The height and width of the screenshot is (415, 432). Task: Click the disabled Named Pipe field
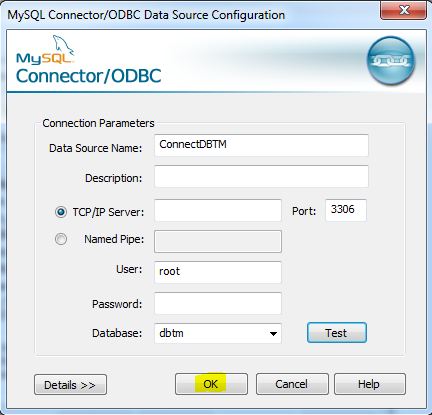coord(218,241)
